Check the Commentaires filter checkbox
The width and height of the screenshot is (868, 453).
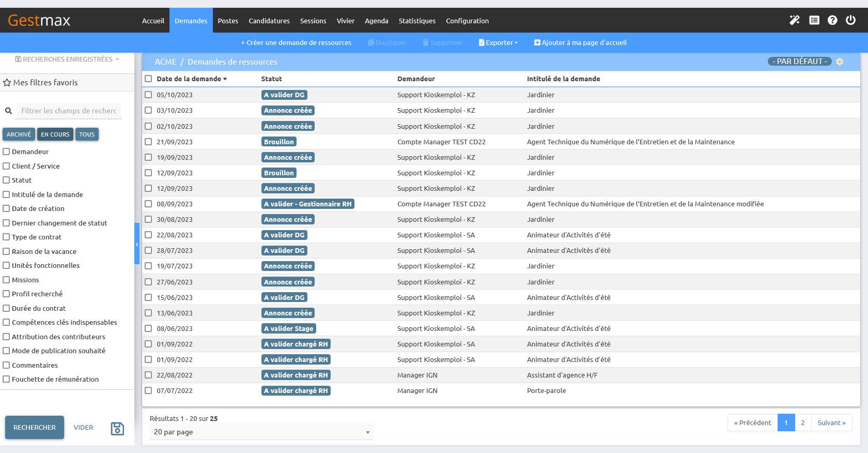pos(6,365)
